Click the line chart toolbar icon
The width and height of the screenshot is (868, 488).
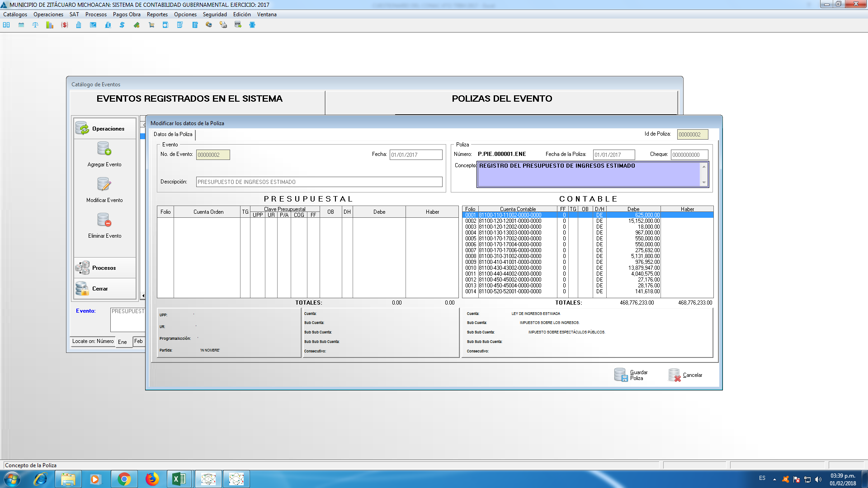pos(93,25)
